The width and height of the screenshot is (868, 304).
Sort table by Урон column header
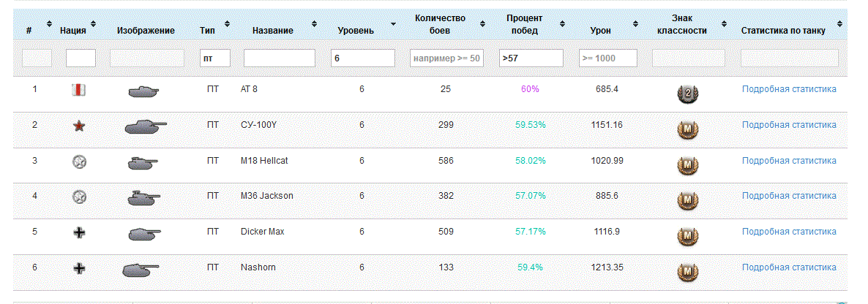(x=605, y=30)
